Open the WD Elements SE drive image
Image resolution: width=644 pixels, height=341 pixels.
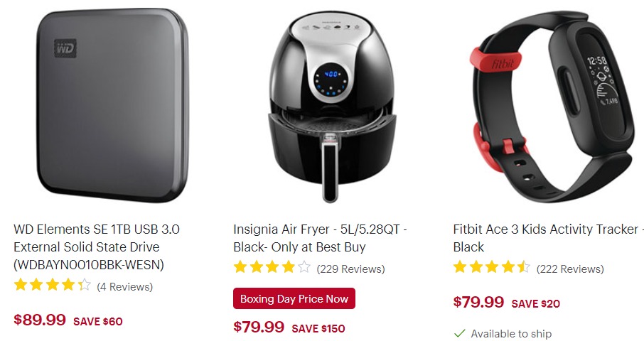pos(112,105)
